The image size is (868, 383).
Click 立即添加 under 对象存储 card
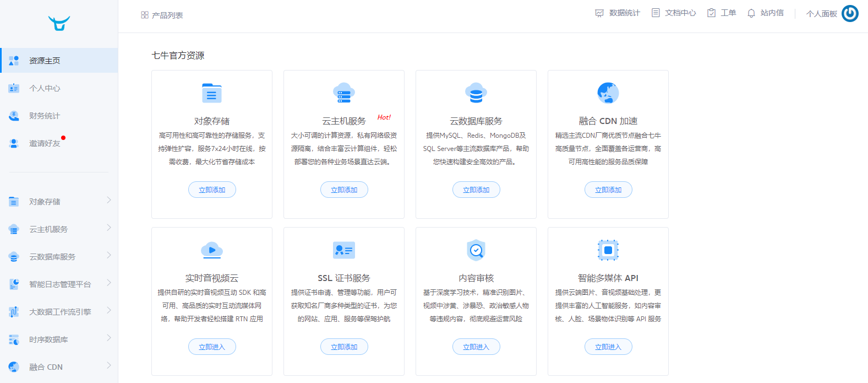click(212, 190)
